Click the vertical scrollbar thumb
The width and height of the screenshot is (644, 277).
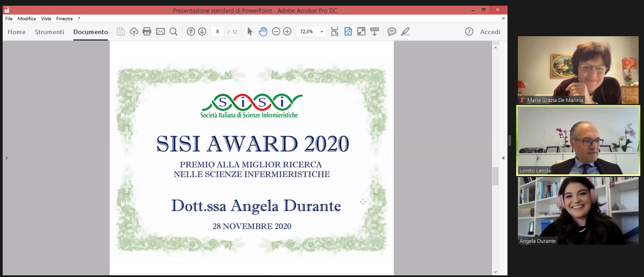point(495,176)
